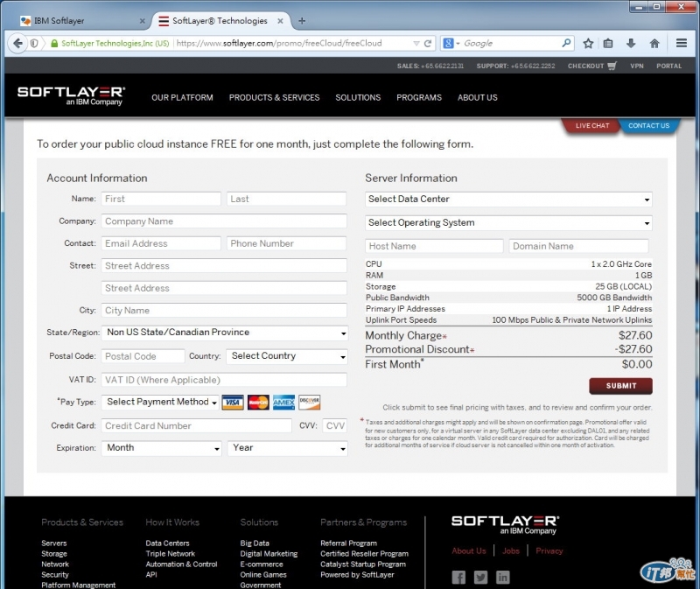
Task: Go back with the browser back arrow
Action: click(17, 43)
